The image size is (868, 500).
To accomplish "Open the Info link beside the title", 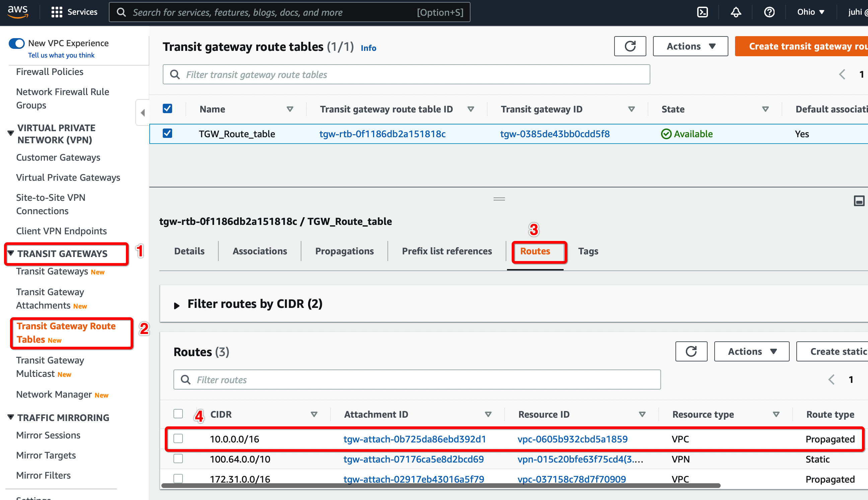I will point(368,48).
